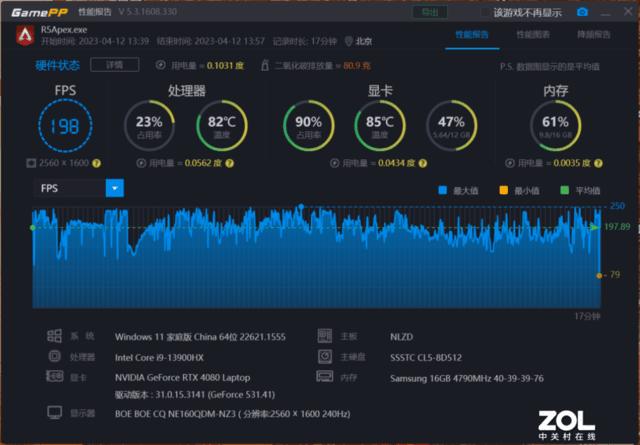Click the power icon before 0.1031 度
This screenshot has width=640, height=445.
[x=160, y=65]
